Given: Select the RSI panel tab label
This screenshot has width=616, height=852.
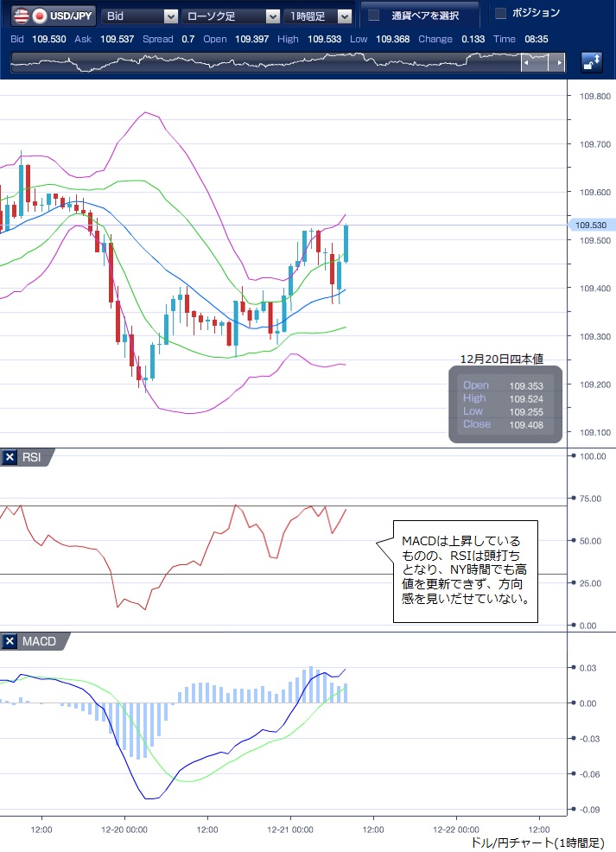Looking at the screenshot, I should (x=33, y=458).
